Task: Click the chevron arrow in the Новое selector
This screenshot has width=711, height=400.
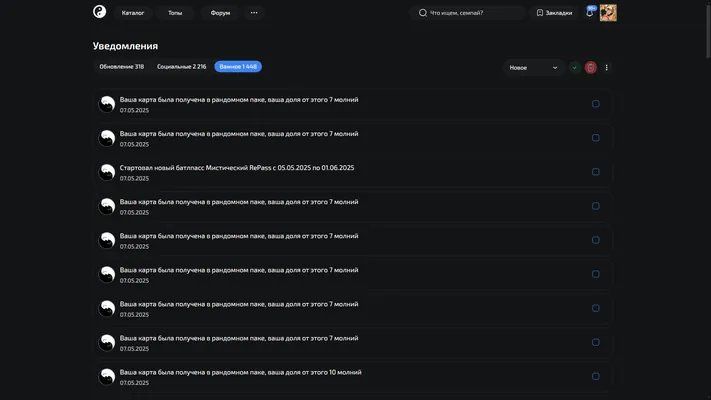Action: 555,68
